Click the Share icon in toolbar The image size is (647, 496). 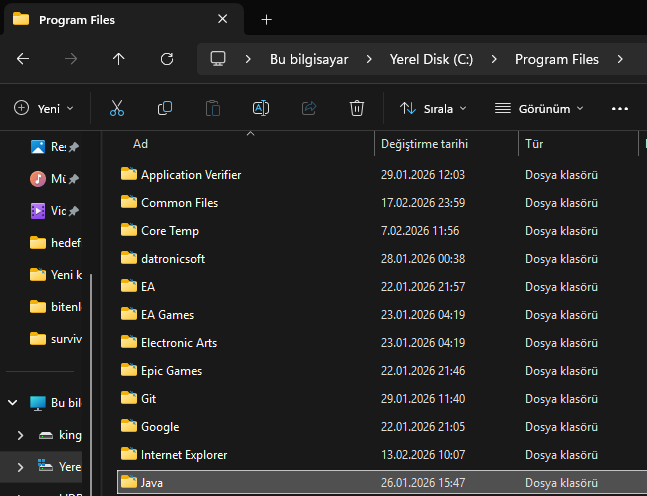(x=309, y=109)
